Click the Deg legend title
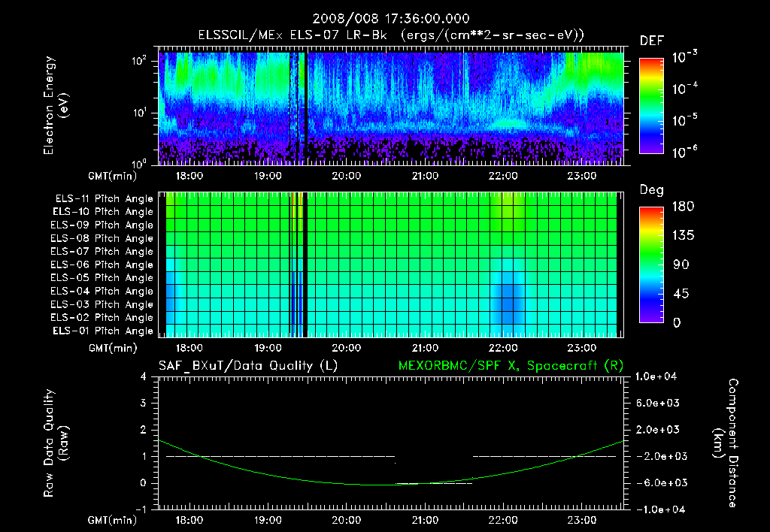Screen dimensions: 770x532 (x=652, y=190)
